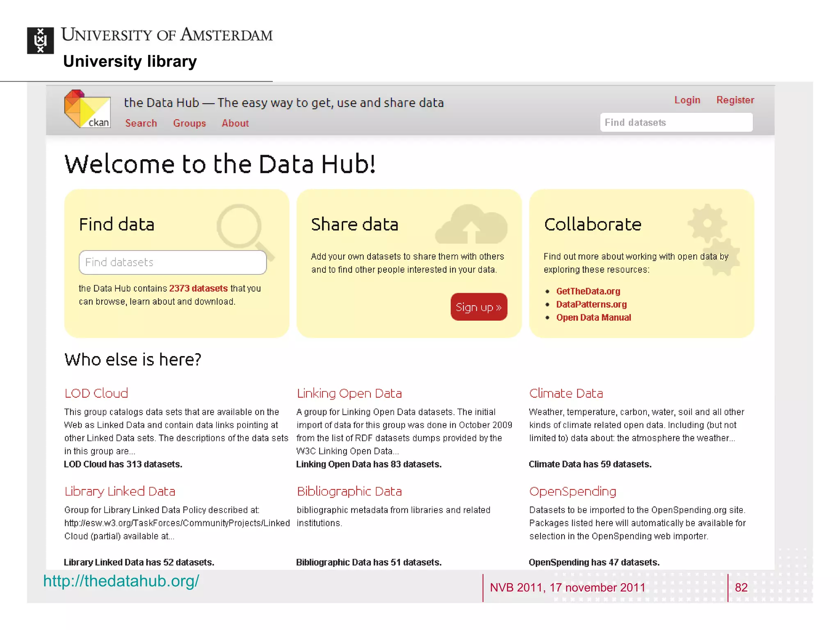840x630 pixels.
Task: Focus the Find data panel search field
Action: [173, 262]
